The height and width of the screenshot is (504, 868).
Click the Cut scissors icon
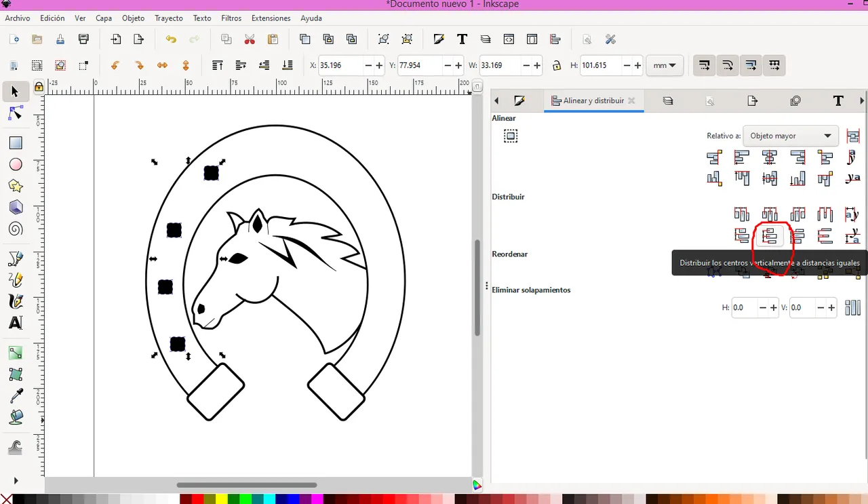tap(250, 39)
